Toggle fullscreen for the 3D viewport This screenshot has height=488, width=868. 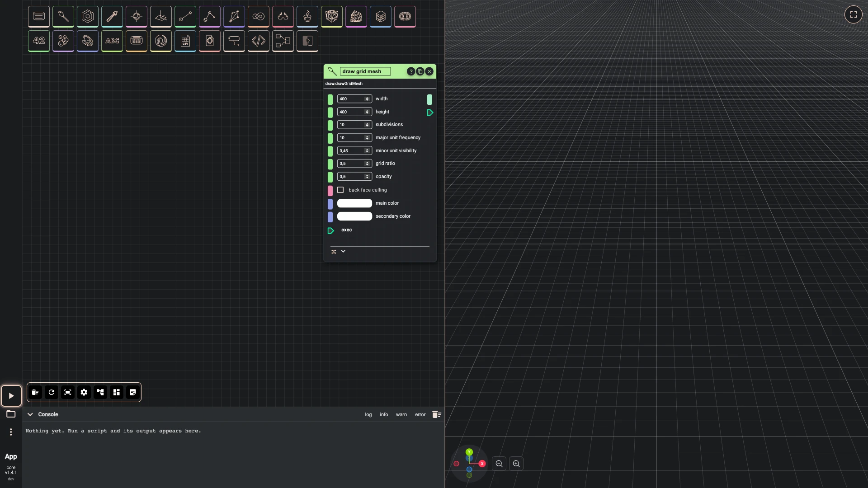[854, 14]
